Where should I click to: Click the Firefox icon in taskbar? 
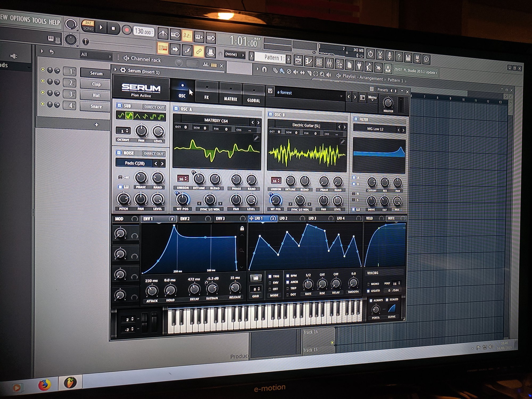(x=44, y=385)
